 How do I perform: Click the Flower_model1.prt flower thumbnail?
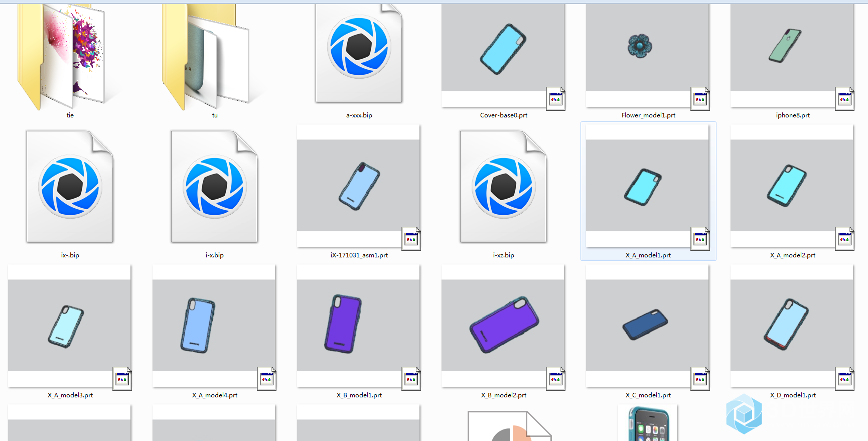648,56
